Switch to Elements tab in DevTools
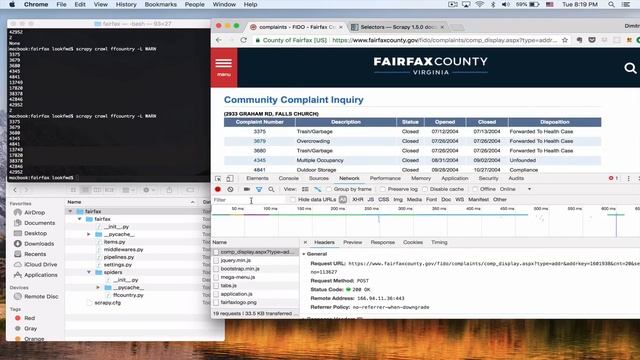The height and width of the screenshot is (360, 640). pyautogui.click(x=257, y=178)
